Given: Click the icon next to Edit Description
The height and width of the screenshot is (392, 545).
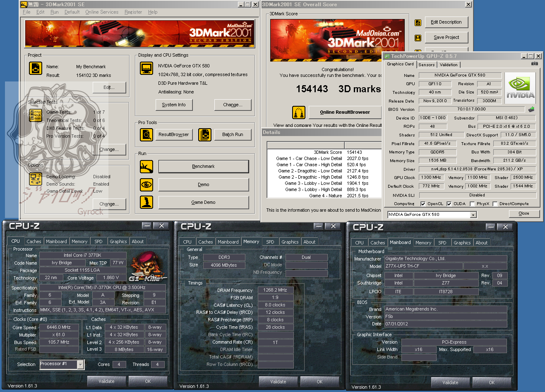Looking at the screenshot, I should [418, 22].
